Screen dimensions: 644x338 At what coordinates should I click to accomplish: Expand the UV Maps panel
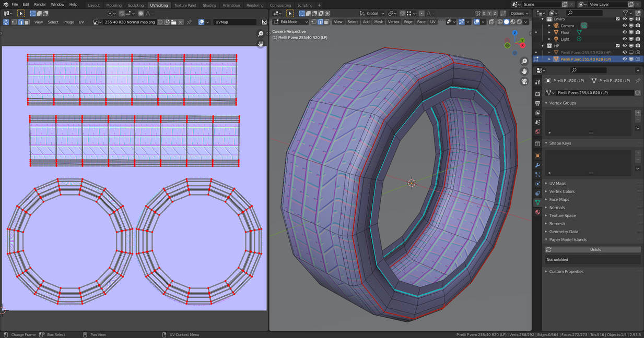(557, 183)
